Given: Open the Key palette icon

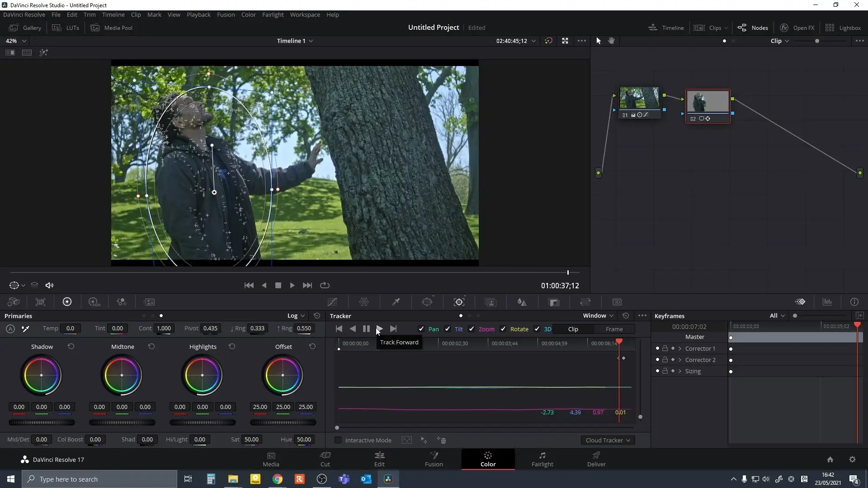Looking at the screenshot, I should 554,302.
